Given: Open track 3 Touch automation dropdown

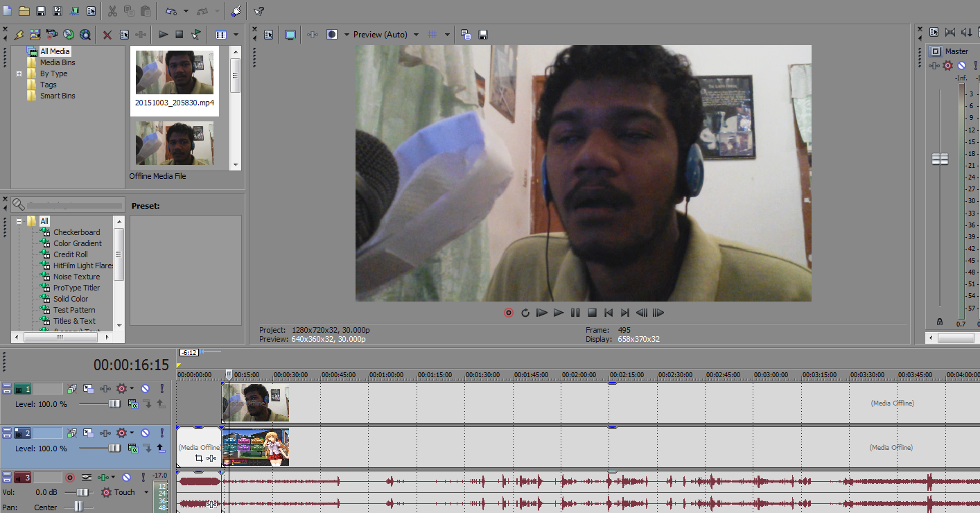Looking at the screenshot, I should pyautogui.click(x=146, y=492).
